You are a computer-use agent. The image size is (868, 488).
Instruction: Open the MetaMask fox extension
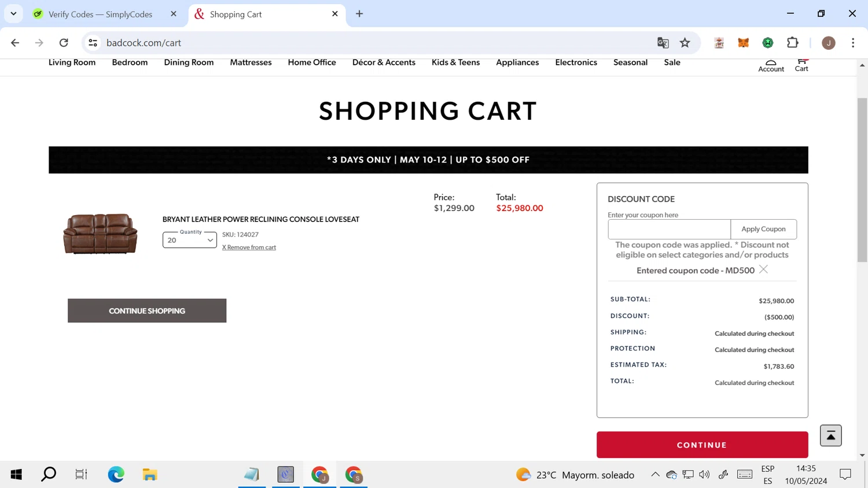tap(744, 43)
